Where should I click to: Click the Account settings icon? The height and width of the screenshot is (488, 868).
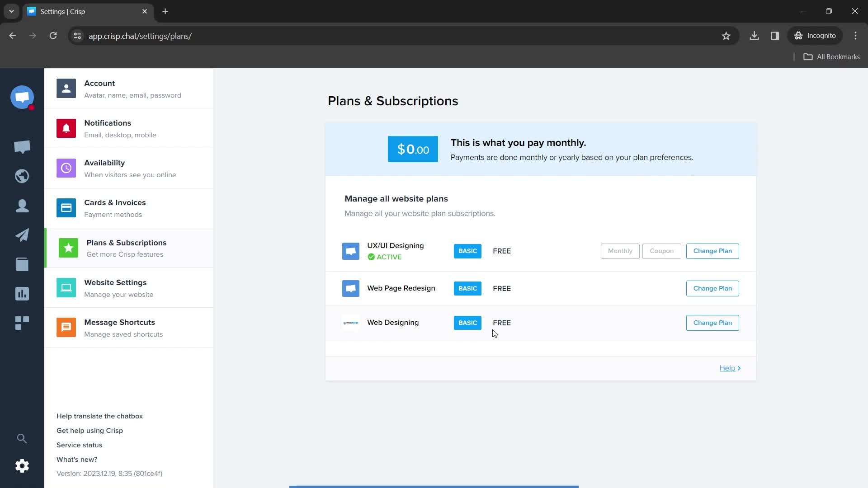pos(66,89)
